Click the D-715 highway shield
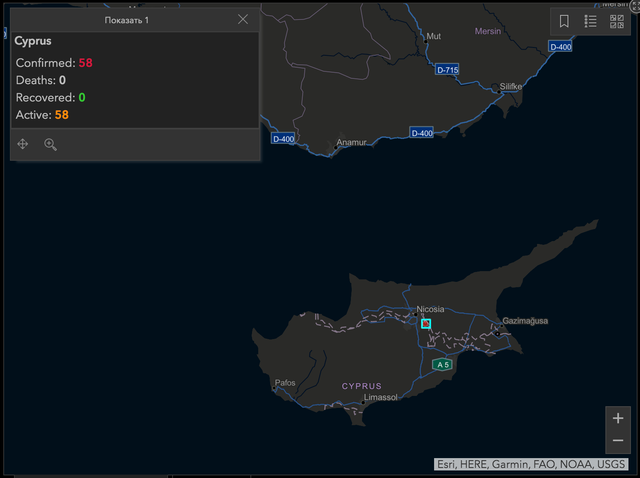Screen dimensions: 640x478 point(447,70)
